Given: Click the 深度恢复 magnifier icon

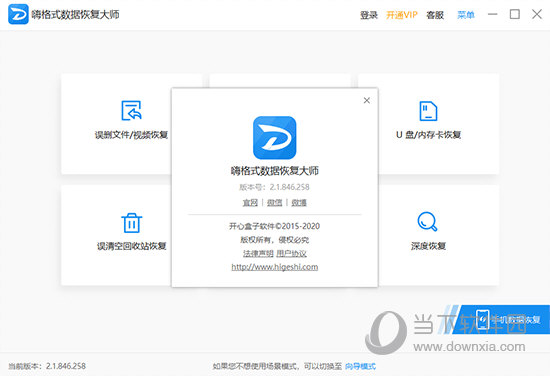Looking at the screenshot, I should tap(428, 222).
